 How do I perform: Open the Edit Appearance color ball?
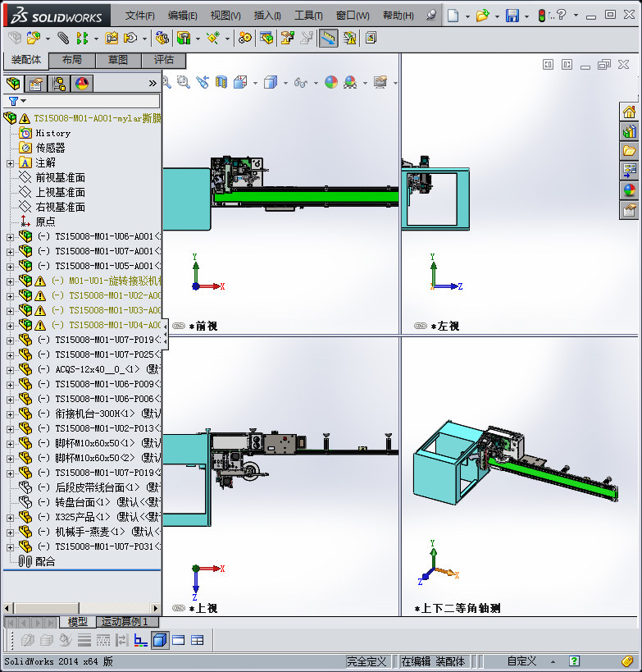coord(331,82)
